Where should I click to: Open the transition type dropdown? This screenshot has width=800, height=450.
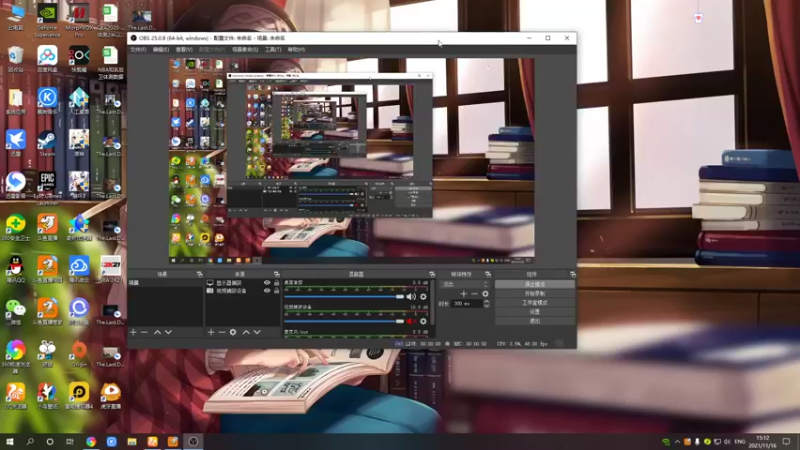click(464, 284)
